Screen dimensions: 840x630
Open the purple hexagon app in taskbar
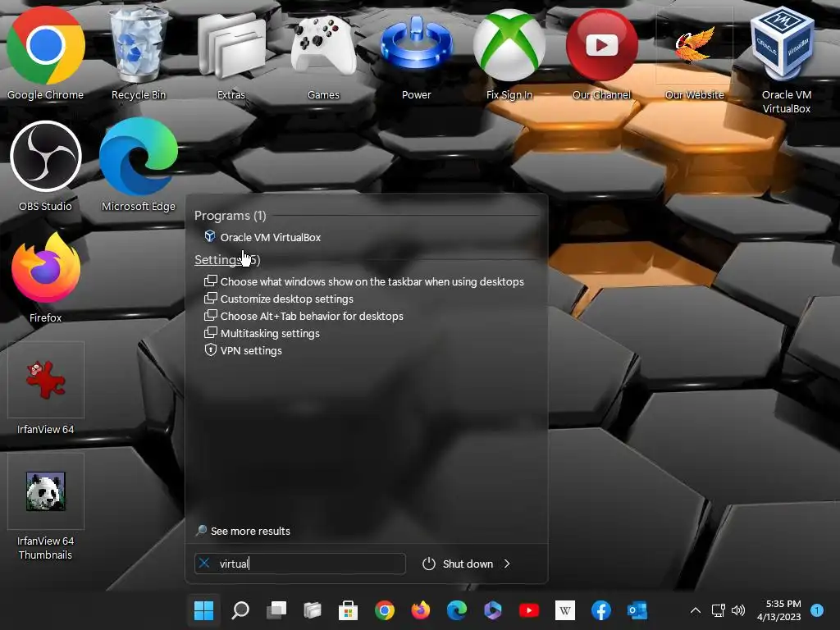coord(493,610)
